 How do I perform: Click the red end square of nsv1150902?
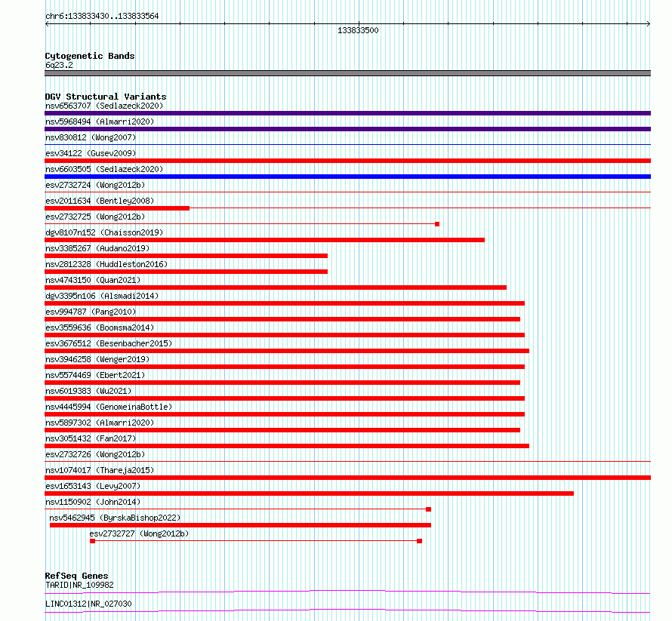[x=429, y=509]
